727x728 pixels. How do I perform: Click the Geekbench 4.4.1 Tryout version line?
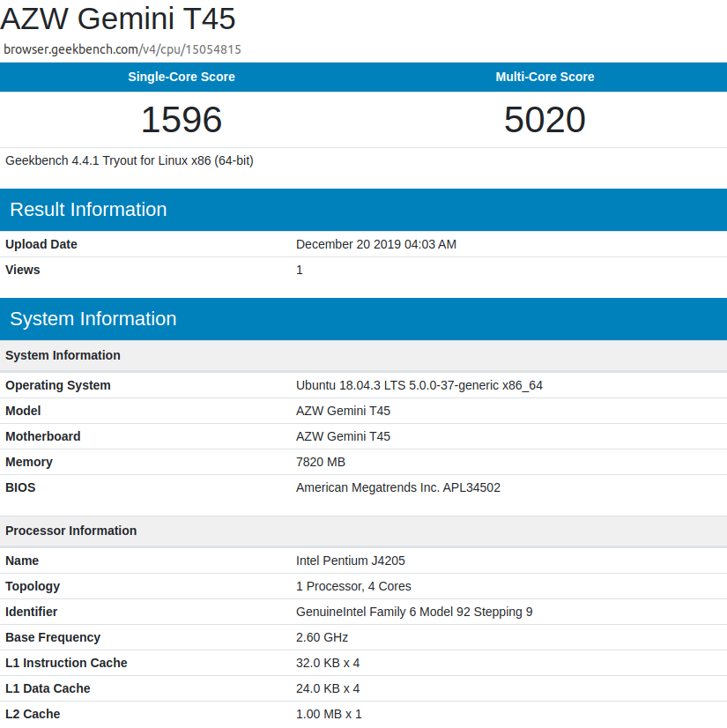130,160
